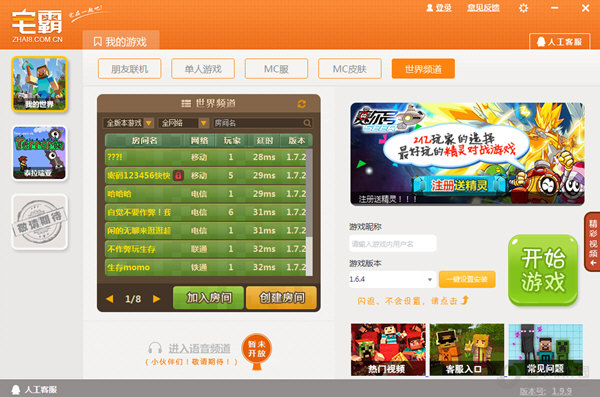Click the 敬请期待 coming soon tile
This screenshot has width=600, height=397.
click(39, 222)
